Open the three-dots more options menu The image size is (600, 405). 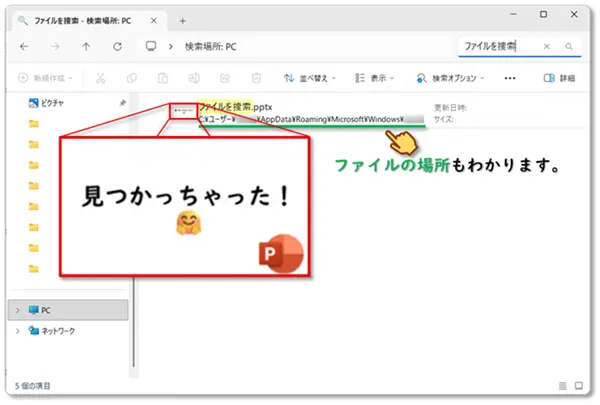[x=510, y=78]
